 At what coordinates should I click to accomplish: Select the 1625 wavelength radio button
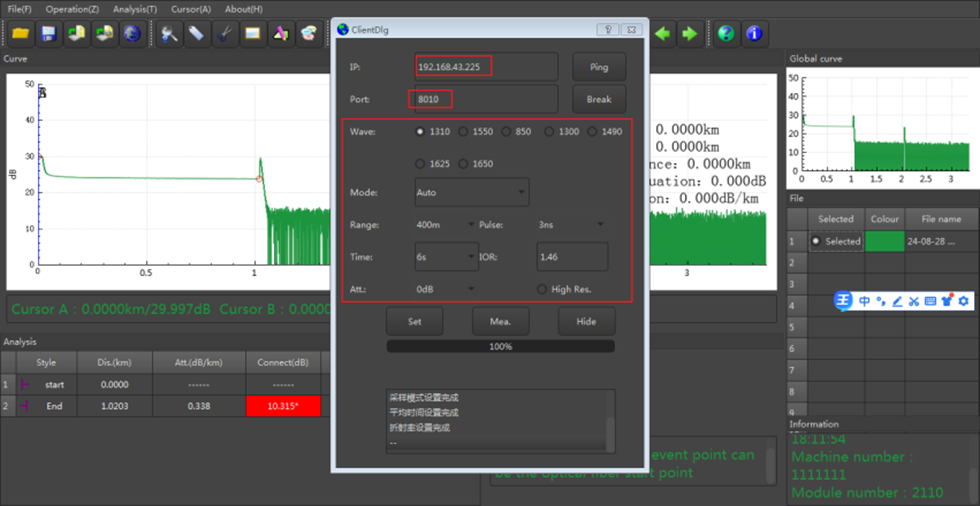tap(421, 164)
